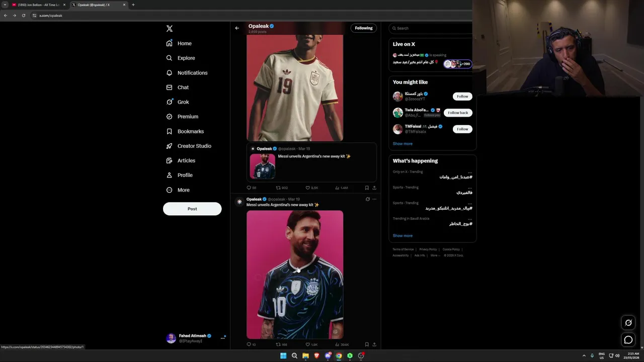Click Follow back for Twis AboFa...
Screen dimensions: 644x362
pyautogui.click(x=458, y=113)
